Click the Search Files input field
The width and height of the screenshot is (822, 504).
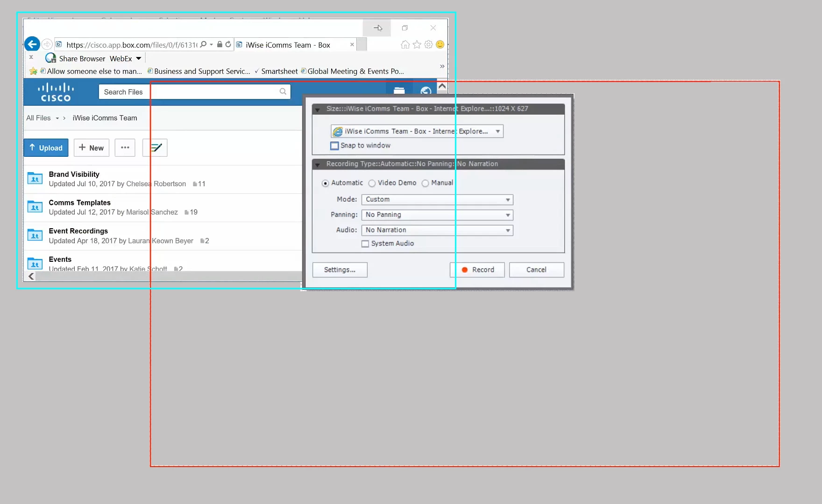pyautogui.click(x=195, y=91)
